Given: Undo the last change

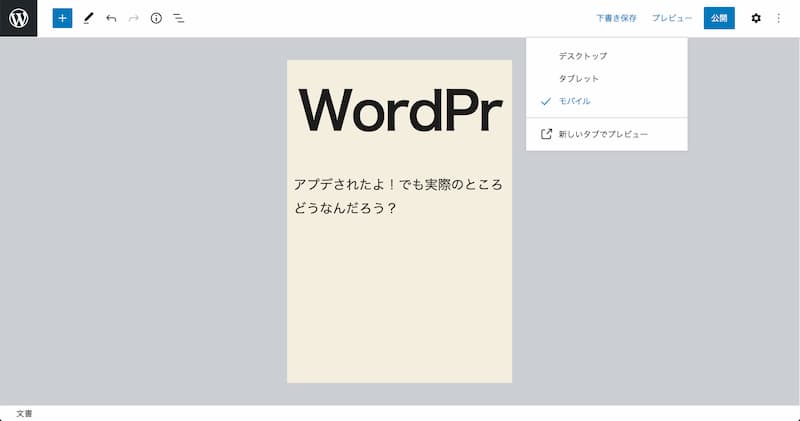Looking at the screenshot, I should point(111,18).
